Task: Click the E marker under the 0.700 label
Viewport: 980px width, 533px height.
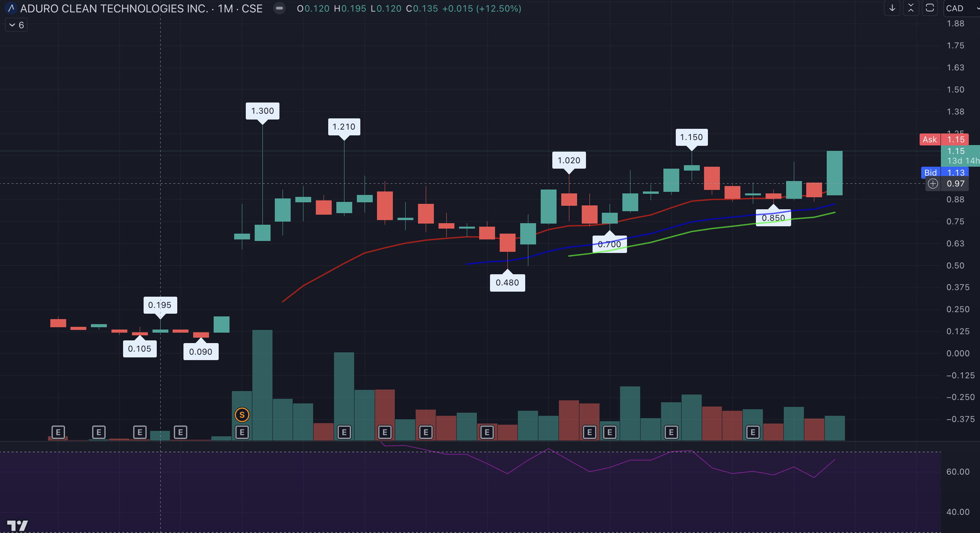Action: (x=610, y=432)
